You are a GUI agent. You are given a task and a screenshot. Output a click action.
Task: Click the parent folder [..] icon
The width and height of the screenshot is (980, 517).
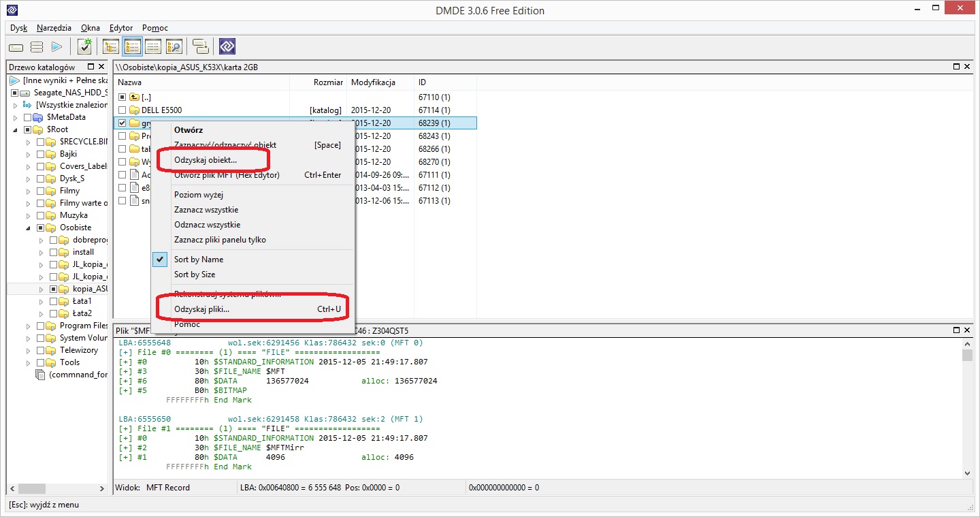coord(134,97)
